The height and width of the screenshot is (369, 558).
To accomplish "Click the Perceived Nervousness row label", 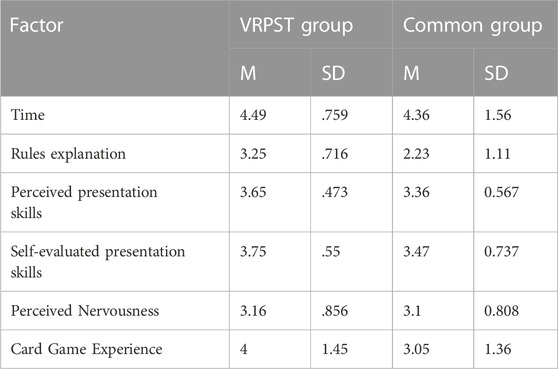I will [x=85, y=311].
